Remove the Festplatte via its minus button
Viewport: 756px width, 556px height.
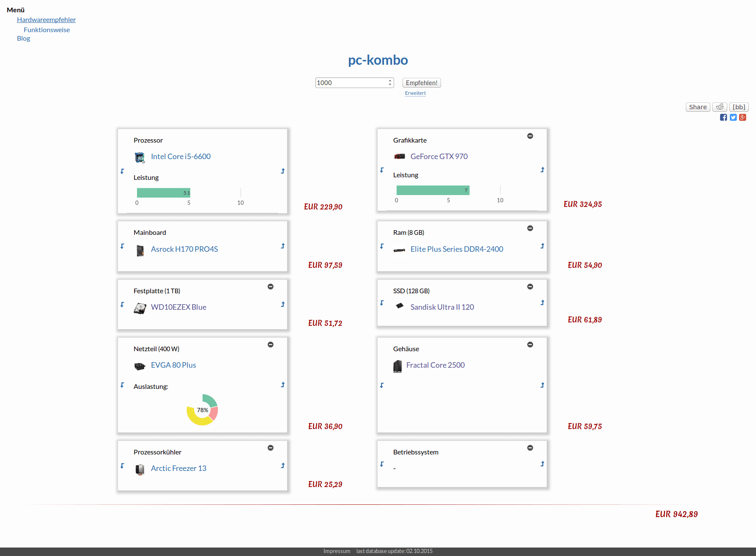click(271, 286)
